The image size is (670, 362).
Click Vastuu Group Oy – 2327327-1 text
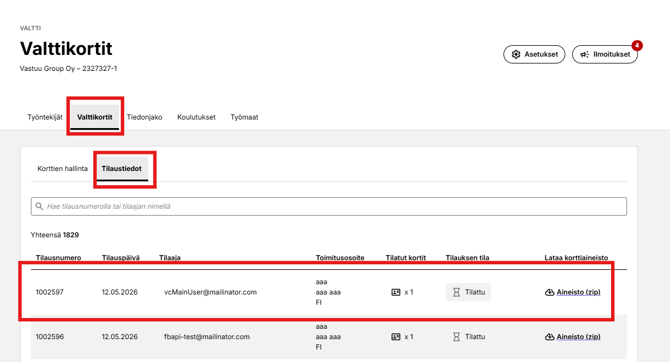pyautogui.click(x=68, y=68)
